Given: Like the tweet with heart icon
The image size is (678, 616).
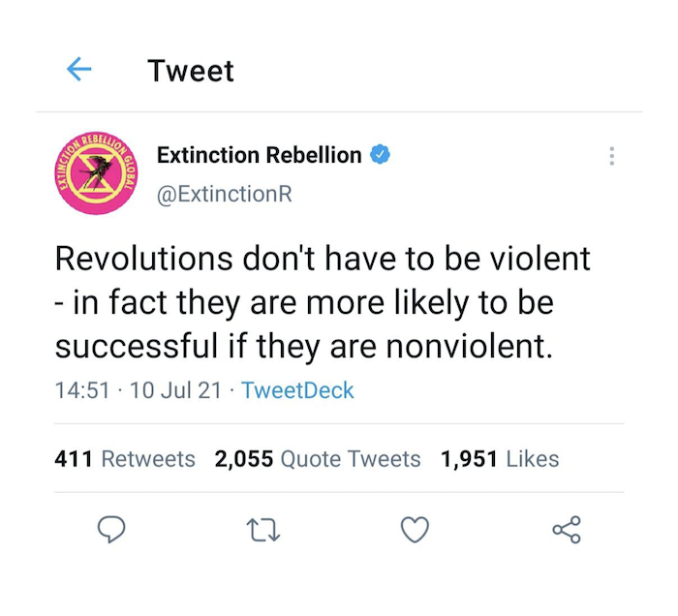Looking at the screenshot, I should 416,530.
